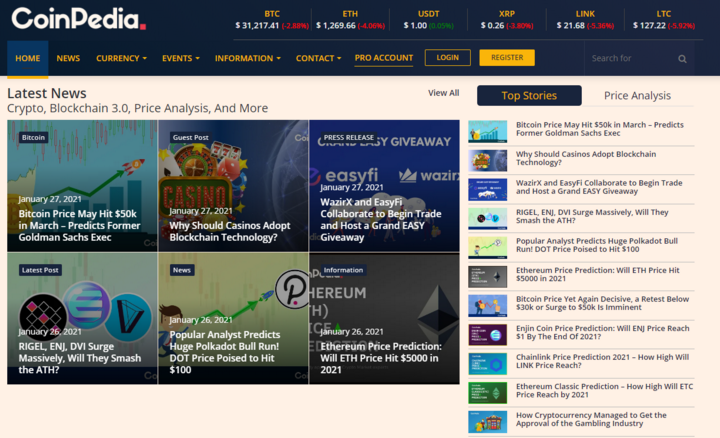Expand the EVENTS dropdown menu
Screen dimensions: 720x438
[180, 58]
